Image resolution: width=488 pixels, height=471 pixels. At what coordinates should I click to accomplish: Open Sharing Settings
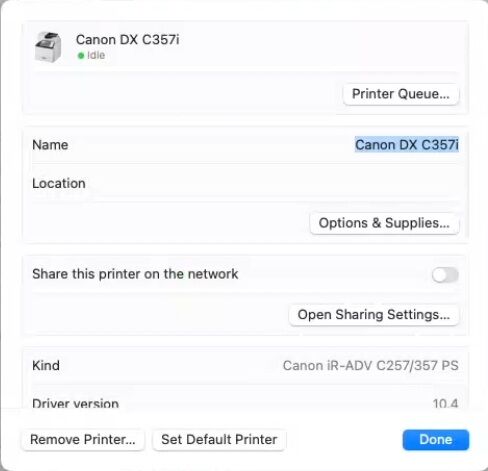374,315
